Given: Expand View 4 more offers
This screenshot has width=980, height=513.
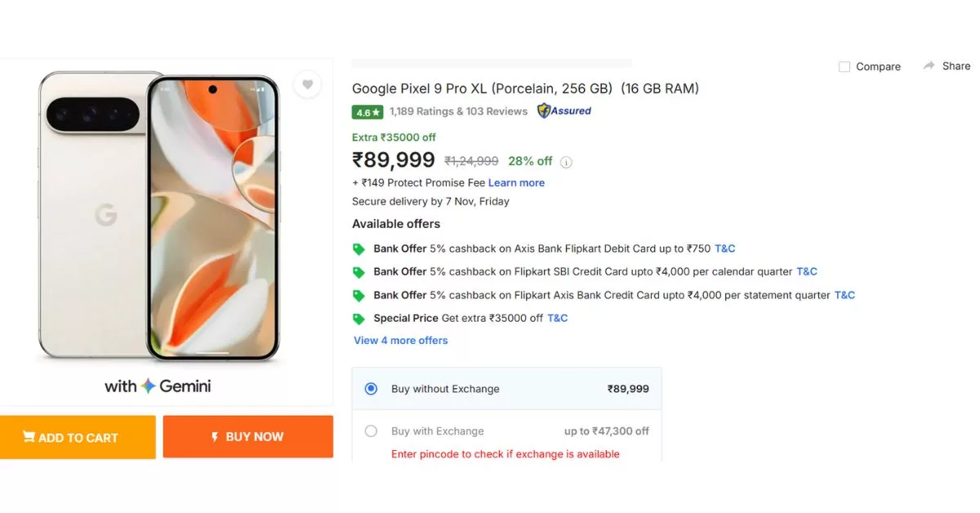Looking at the screenshot, I should [x=400, y=341].
